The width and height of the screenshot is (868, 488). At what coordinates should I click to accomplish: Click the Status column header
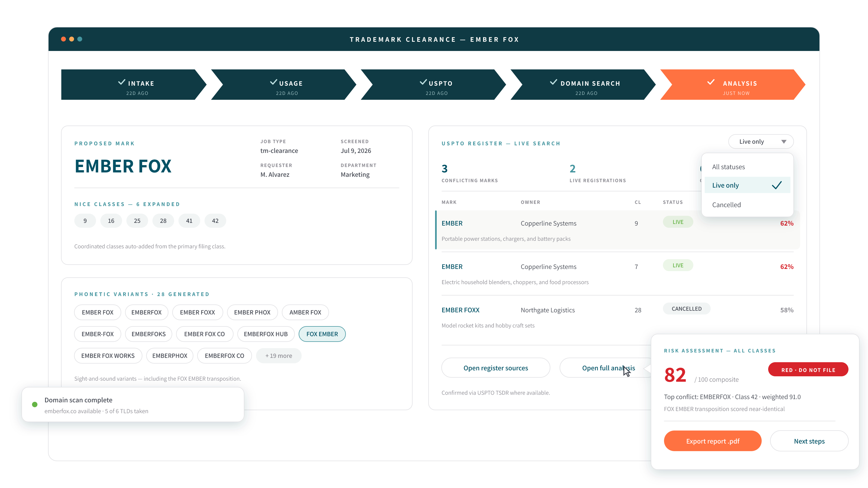[x=673, y=202]
